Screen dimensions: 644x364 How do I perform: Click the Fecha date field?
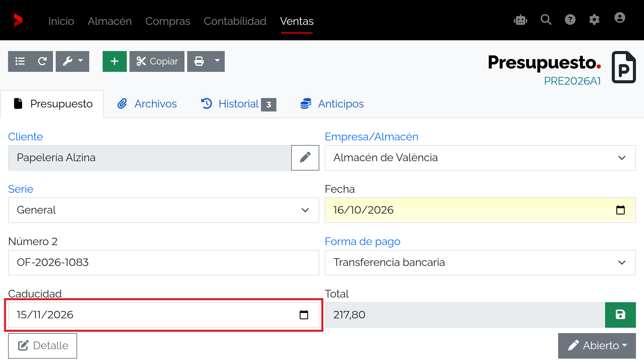click(x=480, y=210)
